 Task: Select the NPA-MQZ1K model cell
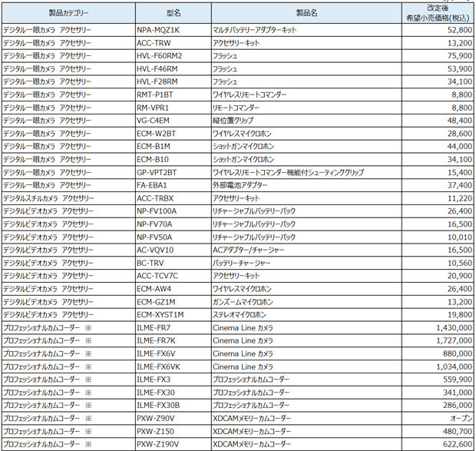174,30
